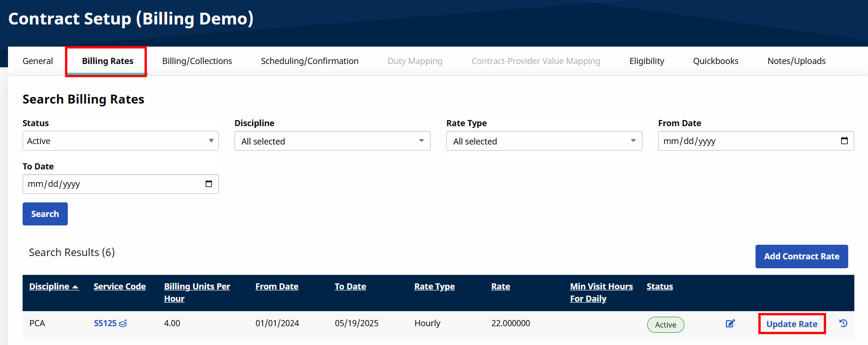Click the edit pencil icon in PCA row
The image size is (868, 345).
coord(730,323)
